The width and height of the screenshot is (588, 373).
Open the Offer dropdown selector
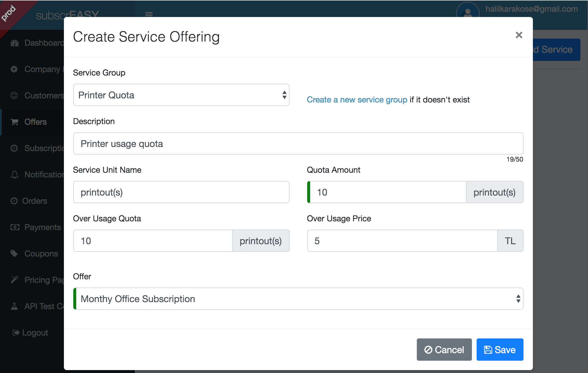click(298, 299)
